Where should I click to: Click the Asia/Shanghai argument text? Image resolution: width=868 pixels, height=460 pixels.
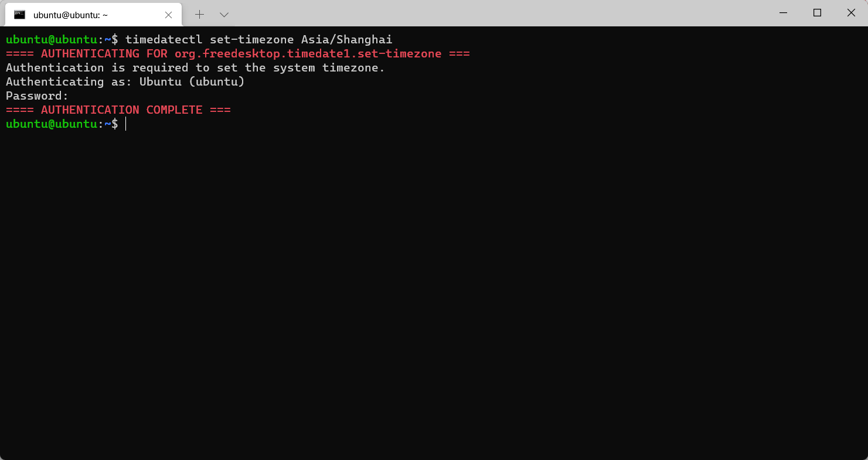coord(346,39)
